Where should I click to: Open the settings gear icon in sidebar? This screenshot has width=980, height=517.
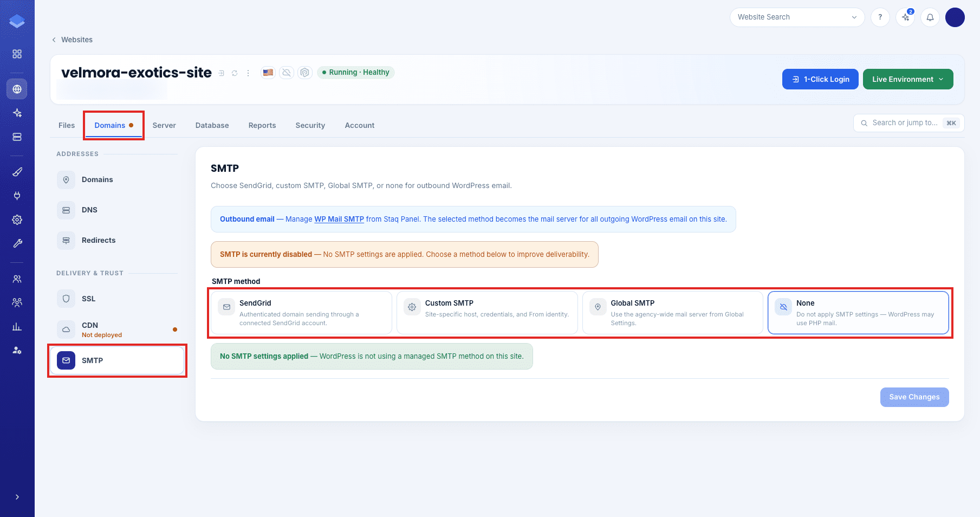(x=17, y=219)
